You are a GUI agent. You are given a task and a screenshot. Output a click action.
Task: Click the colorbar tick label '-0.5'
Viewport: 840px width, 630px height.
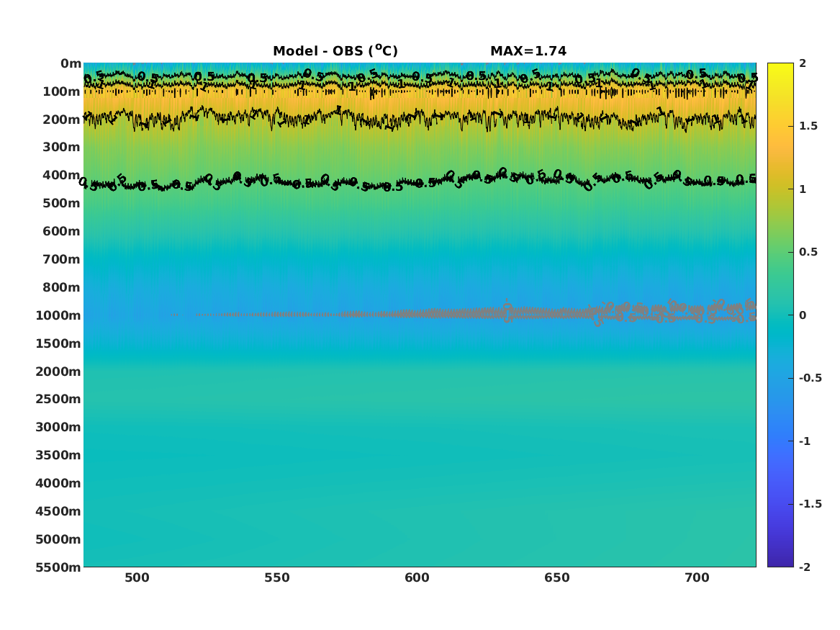tap(810, 378)
